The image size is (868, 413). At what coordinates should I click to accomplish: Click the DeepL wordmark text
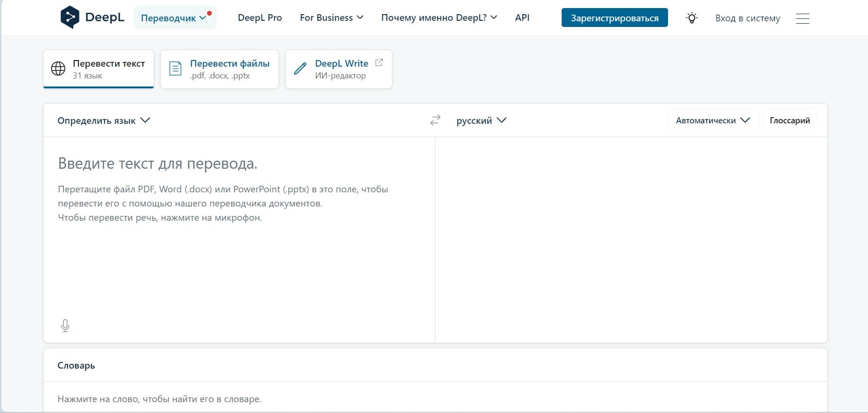click(104, 17)
